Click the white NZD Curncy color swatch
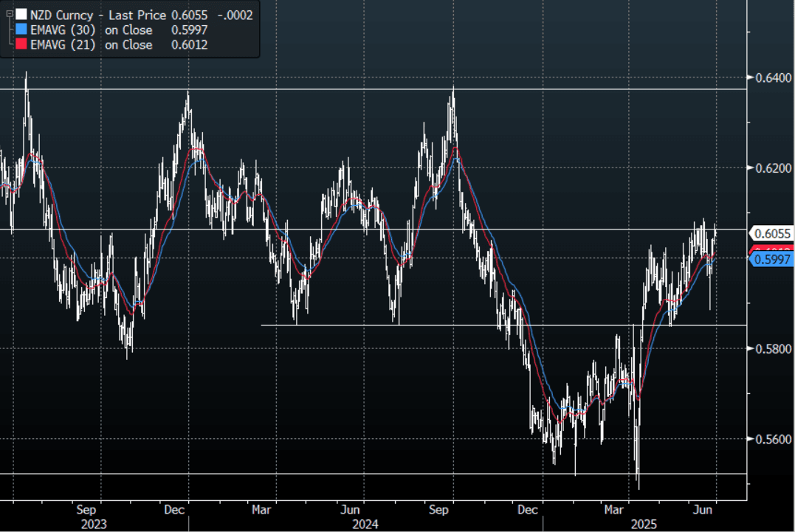 [x=21, y=15]
